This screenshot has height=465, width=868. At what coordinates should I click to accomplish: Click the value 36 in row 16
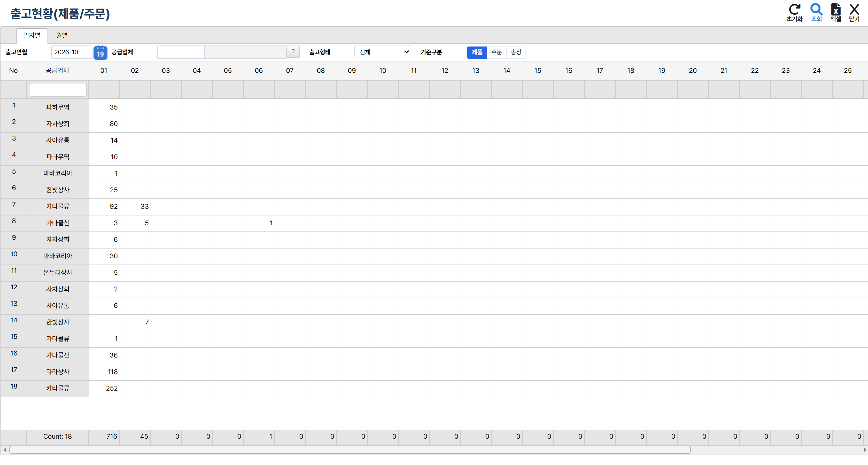tap(114, 355)
